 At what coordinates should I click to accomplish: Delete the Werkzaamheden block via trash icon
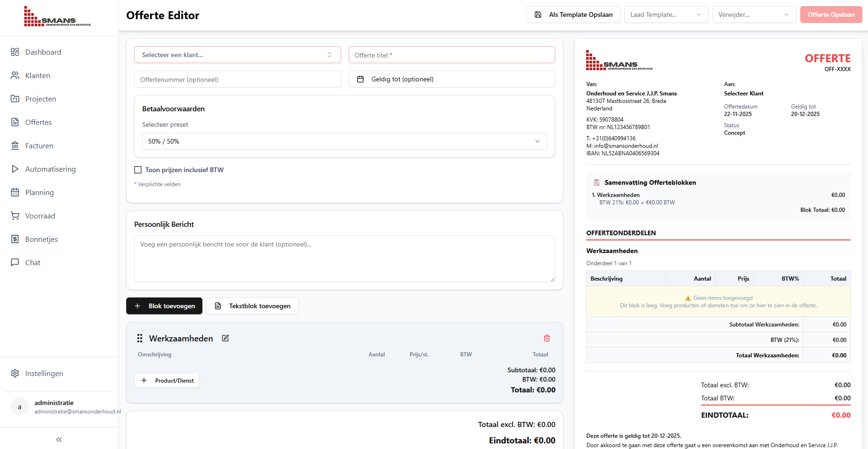coord(547,338)
